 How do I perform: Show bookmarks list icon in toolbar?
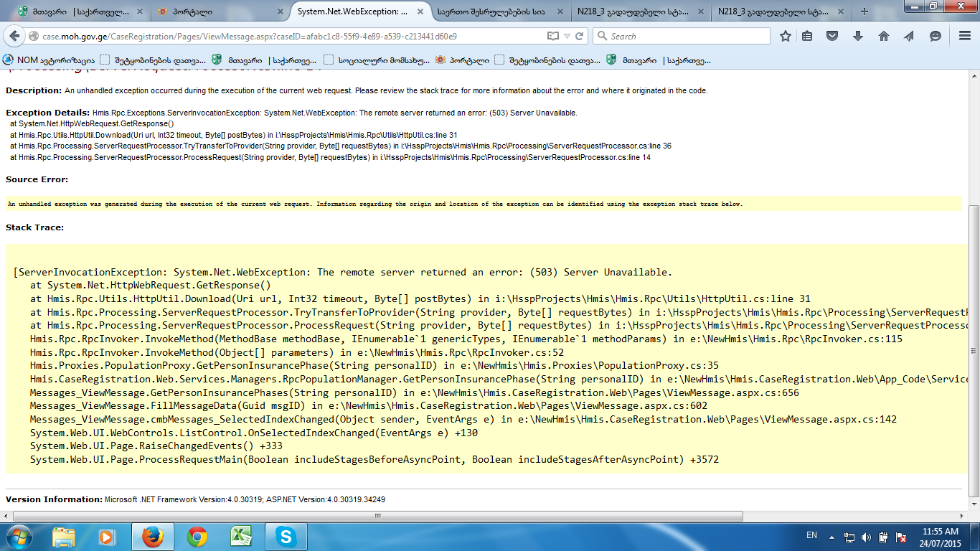808,37
